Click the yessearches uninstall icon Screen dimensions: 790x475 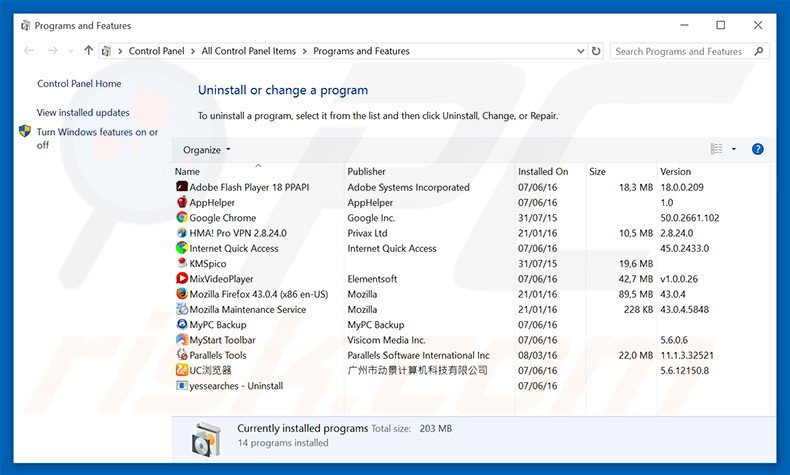click(182, 385)
